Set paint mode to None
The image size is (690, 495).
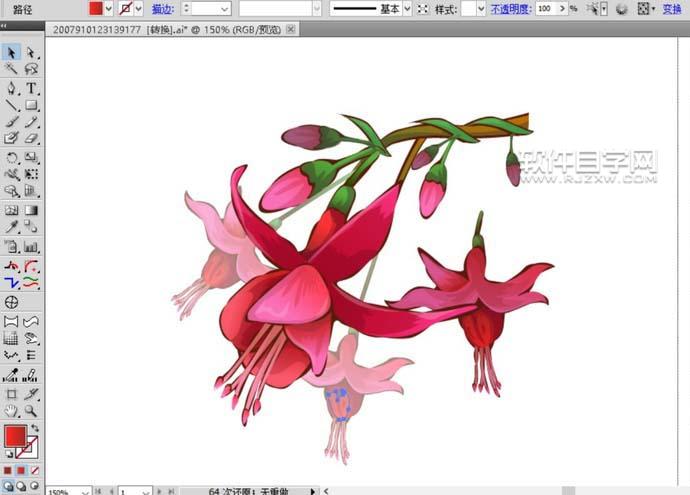(35, 469)
